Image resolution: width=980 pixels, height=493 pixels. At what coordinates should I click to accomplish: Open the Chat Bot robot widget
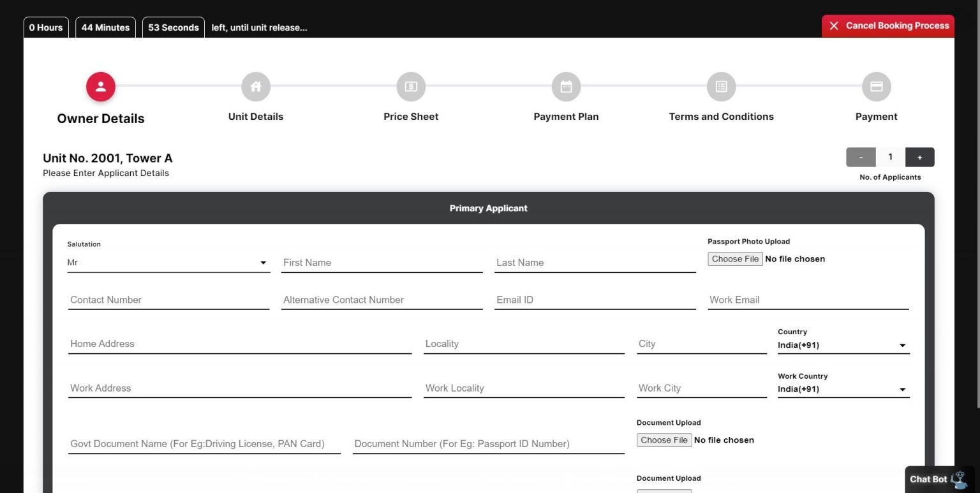tap(939, 479)
